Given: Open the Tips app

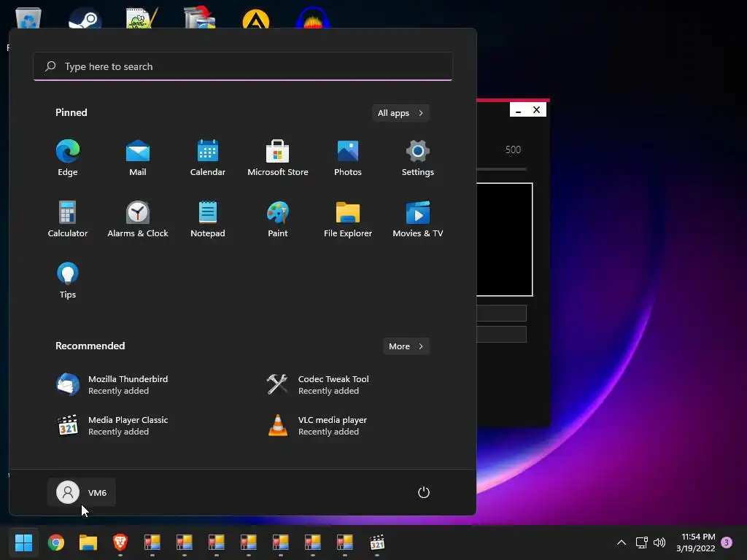Looking at the screenshot, I should 68,281.
